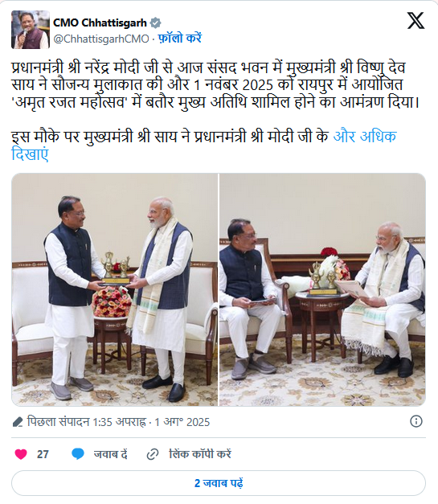This screenshot has width=438, height=504.
Task: Open the tweet info circle icon
Action: 416,421
